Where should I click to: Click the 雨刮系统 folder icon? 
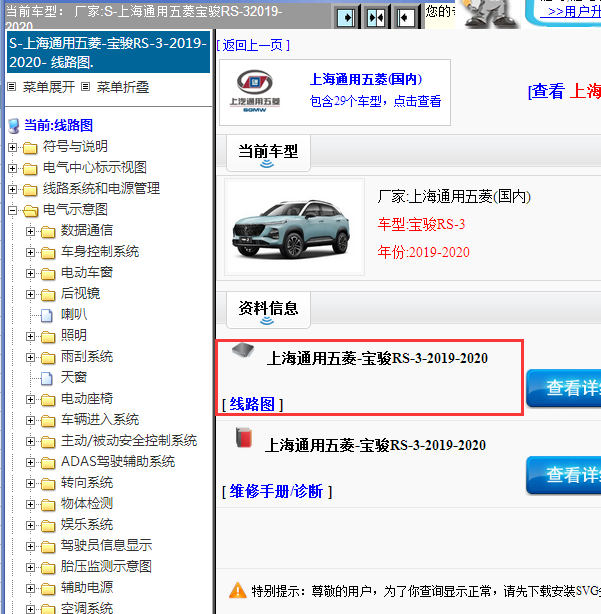point(48,358)
